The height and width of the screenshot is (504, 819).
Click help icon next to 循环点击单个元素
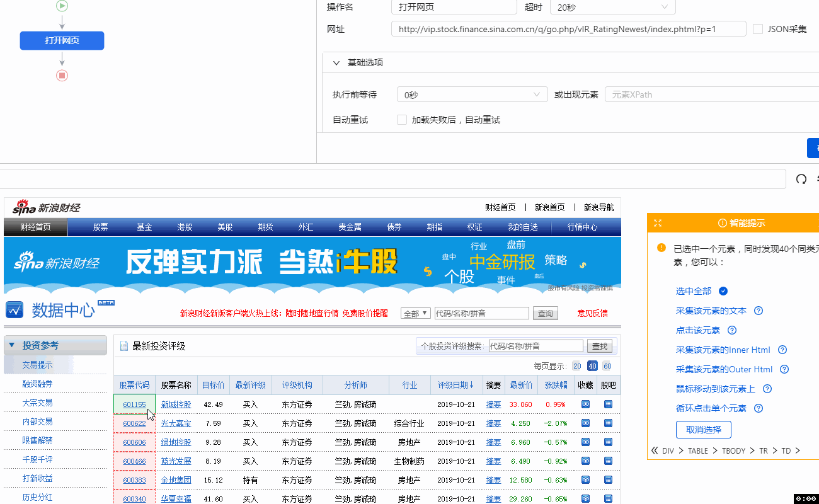759,408
